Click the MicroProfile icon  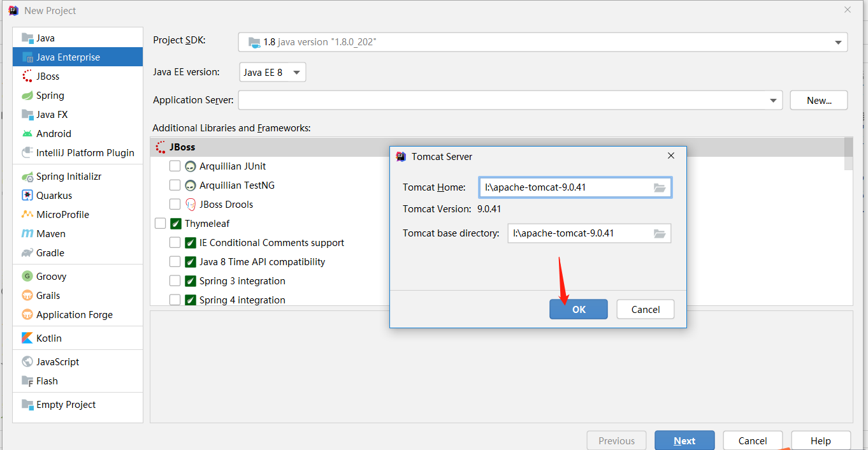[27, 215]
